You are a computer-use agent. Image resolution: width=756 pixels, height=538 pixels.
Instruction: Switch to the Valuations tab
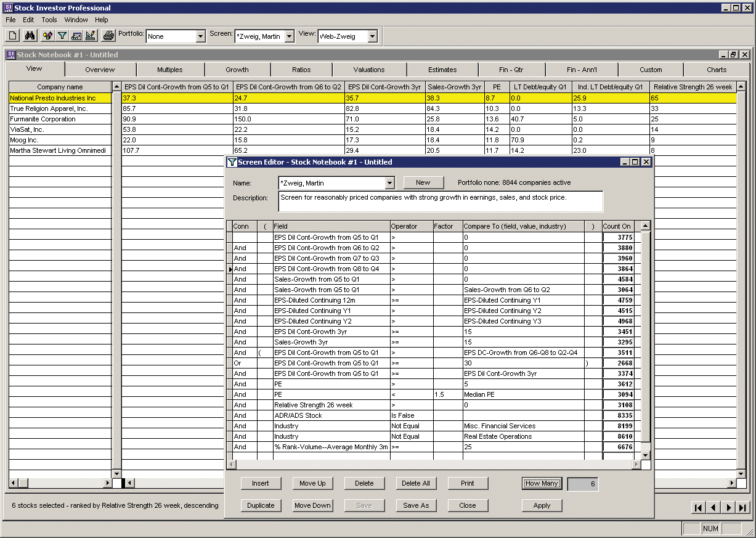tap(369, 70)
